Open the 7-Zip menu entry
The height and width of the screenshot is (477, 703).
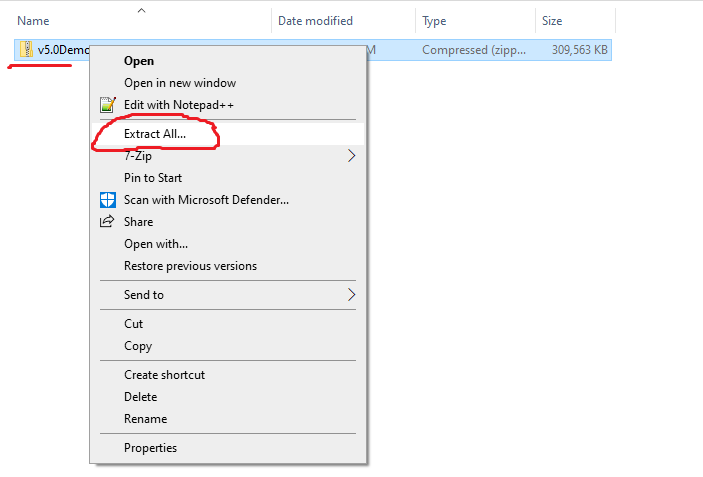pyautogui.click(x=228, y=156)
